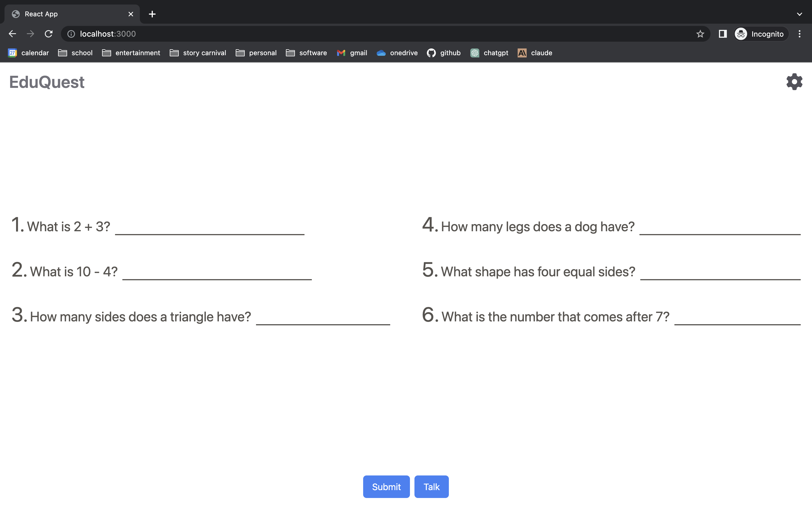The height and width of the screenshot is (507, 812).
Task: Open Chrome three-dot menu
Action: point(799,34)
